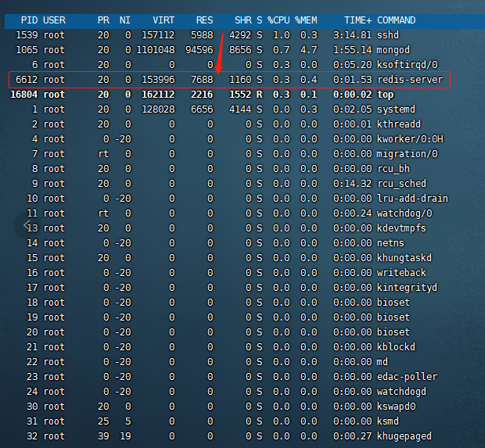
Task: Click %CPU value 1.0 for sshd
Action: [x=282, y=35]
